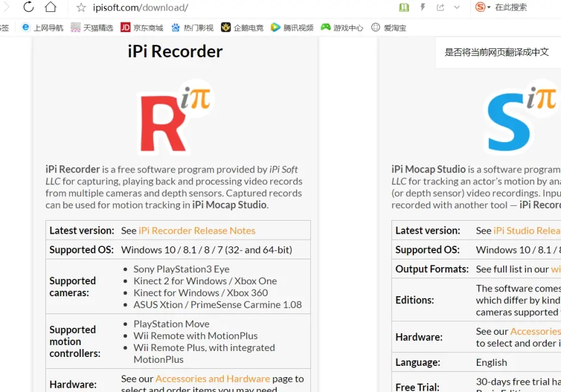Viewport: 561px width, 392px height.
Task: Click 'Wii Remote with MotionPlus' item
Action: [x=195, y=335]
